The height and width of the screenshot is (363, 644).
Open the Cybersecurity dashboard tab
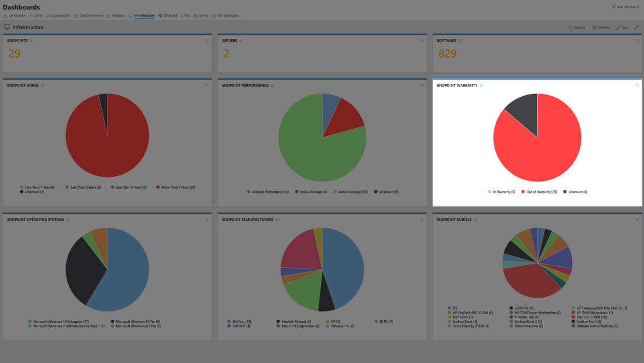pyautogui.click(x=58, y=16)
